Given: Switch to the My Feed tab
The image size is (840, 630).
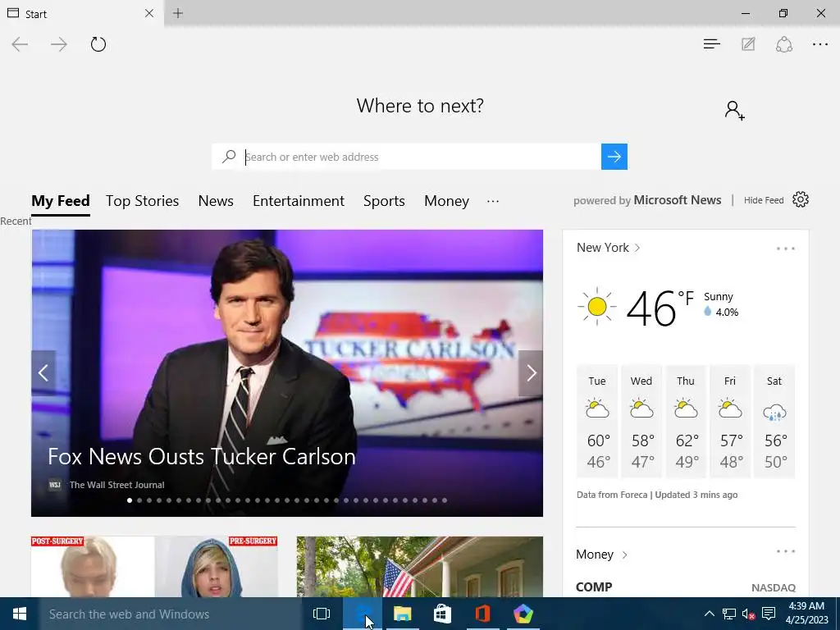Looking at the screenshot, I should click(x=61, y=201).
